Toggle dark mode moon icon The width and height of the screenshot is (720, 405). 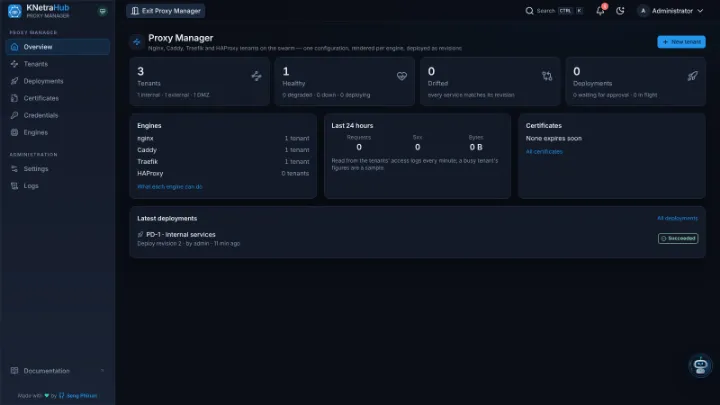620,11
